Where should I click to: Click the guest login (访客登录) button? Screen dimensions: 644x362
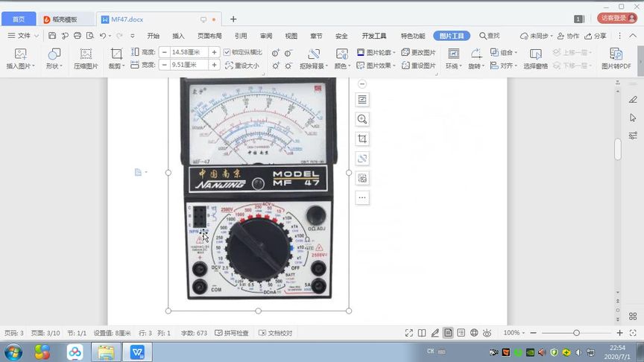click(x=617, y=18)
